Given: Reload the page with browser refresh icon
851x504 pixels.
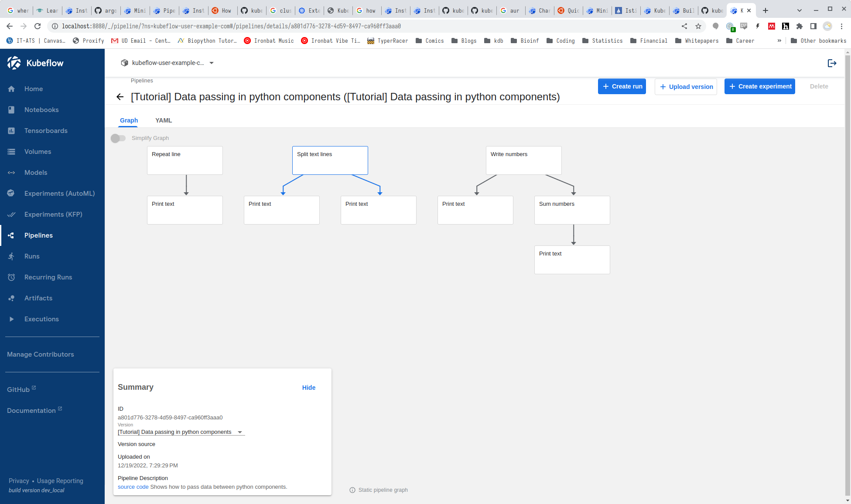Looking at the screenshot, I should coord(38,26).
